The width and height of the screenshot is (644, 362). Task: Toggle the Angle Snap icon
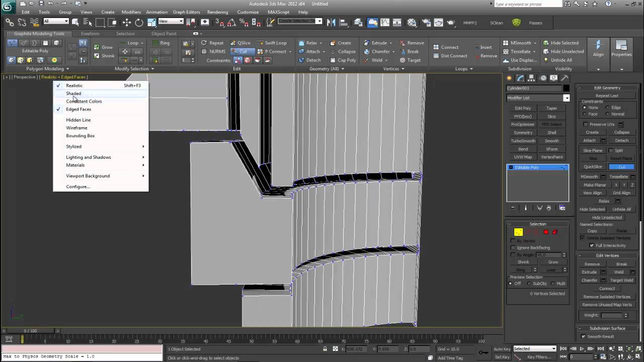(232, 22)
